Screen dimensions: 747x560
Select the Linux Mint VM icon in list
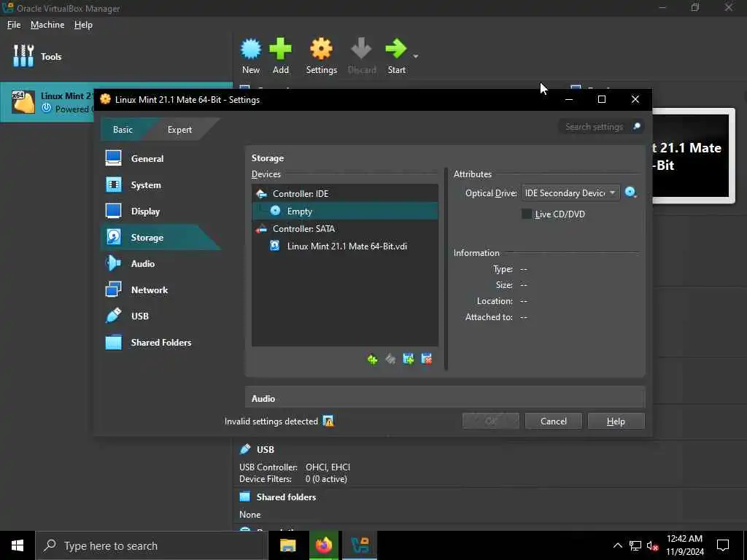point(23,101)
